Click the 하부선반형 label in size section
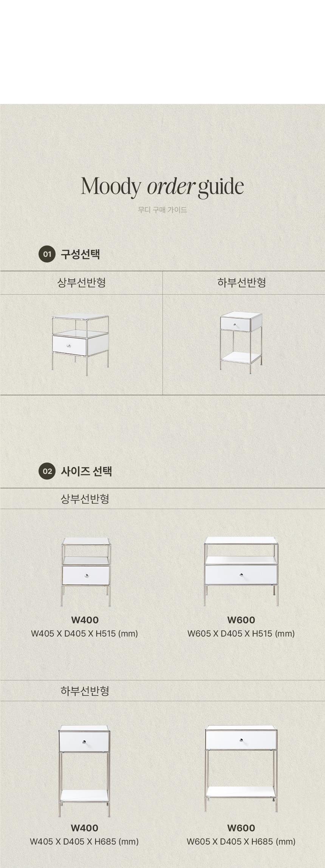Viewport: 325px width, 868px height. point(85,691)
